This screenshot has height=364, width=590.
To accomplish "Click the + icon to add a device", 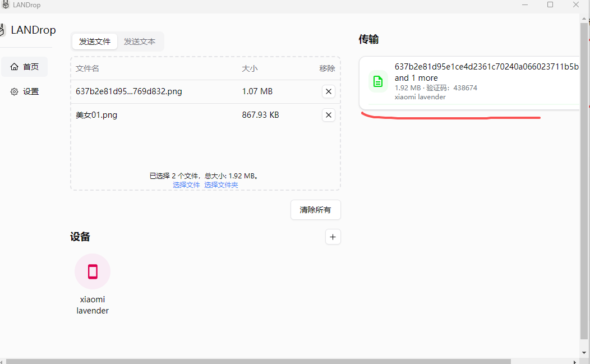I will (x=333, y=237).
